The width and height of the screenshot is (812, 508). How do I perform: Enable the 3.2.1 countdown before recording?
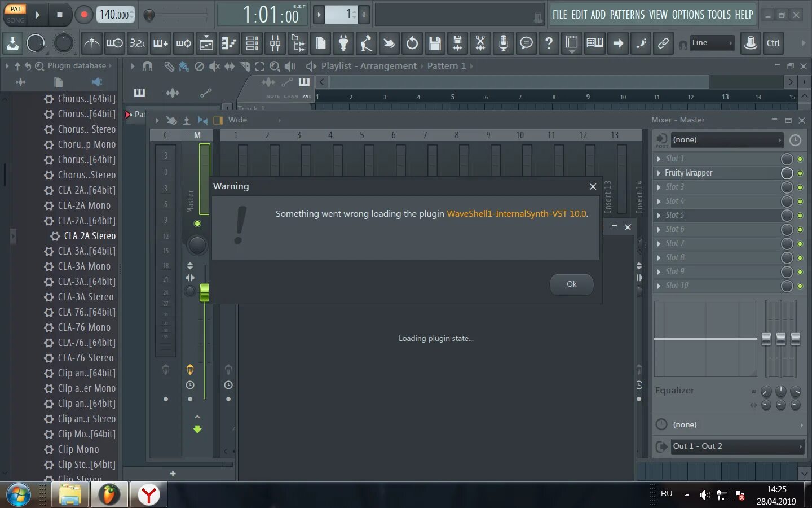click(137, 43)
